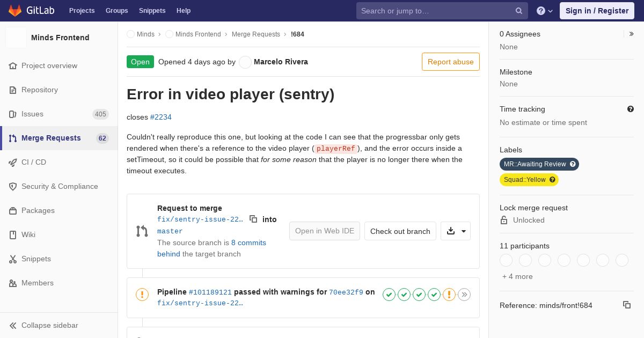This screenshot has height=338, width=644.
Task: Open commit 70ee32f9 link
Action: [346, 292]
